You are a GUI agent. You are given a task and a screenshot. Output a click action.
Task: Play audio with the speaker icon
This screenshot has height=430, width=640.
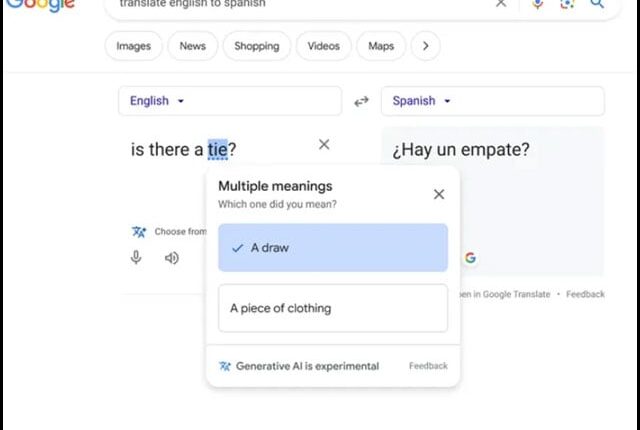coord(172,258)
